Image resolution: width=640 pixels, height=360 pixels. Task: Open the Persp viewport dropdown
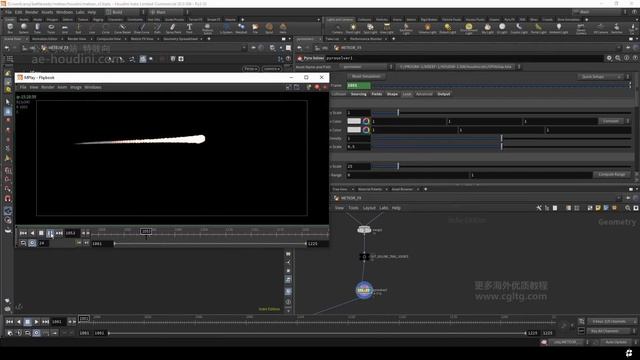click(251, 69)
